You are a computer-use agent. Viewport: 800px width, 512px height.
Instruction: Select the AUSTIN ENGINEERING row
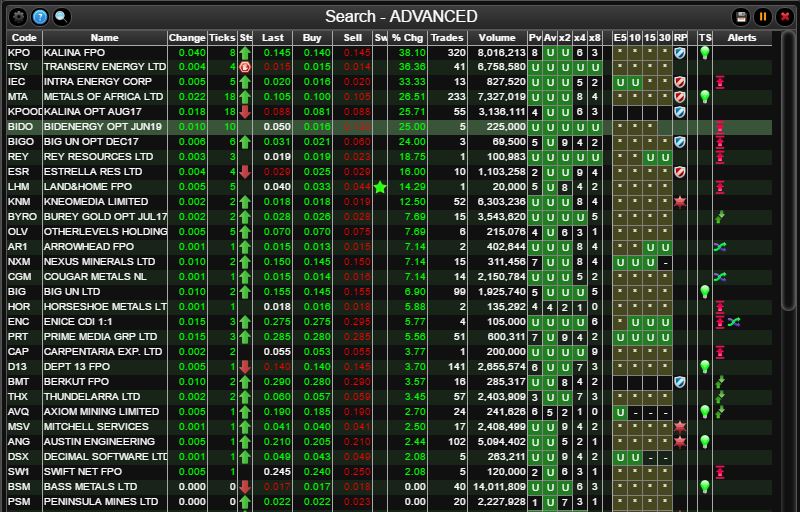click(x=389, y=442)
